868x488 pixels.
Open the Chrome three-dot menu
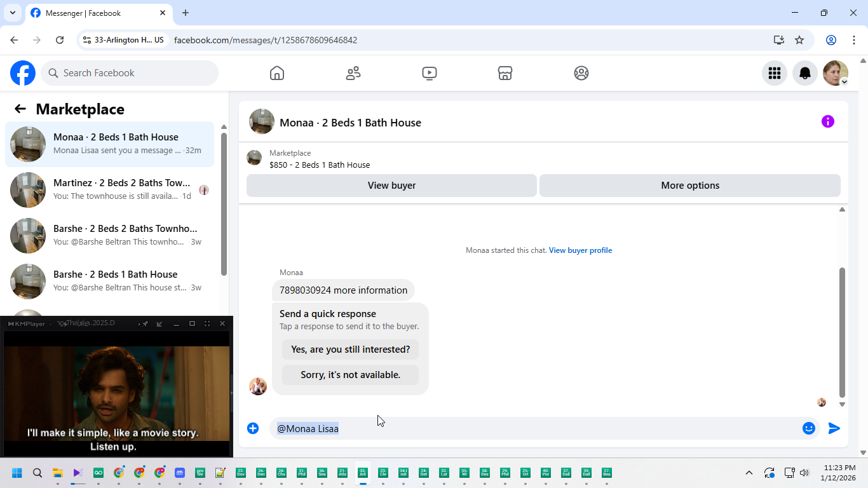[853, 40]
